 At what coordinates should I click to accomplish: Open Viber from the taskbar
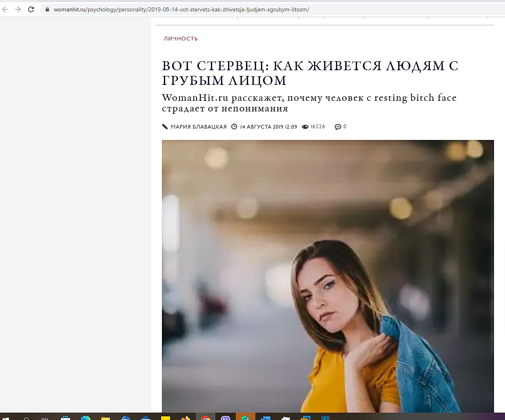tap(226, 418)
